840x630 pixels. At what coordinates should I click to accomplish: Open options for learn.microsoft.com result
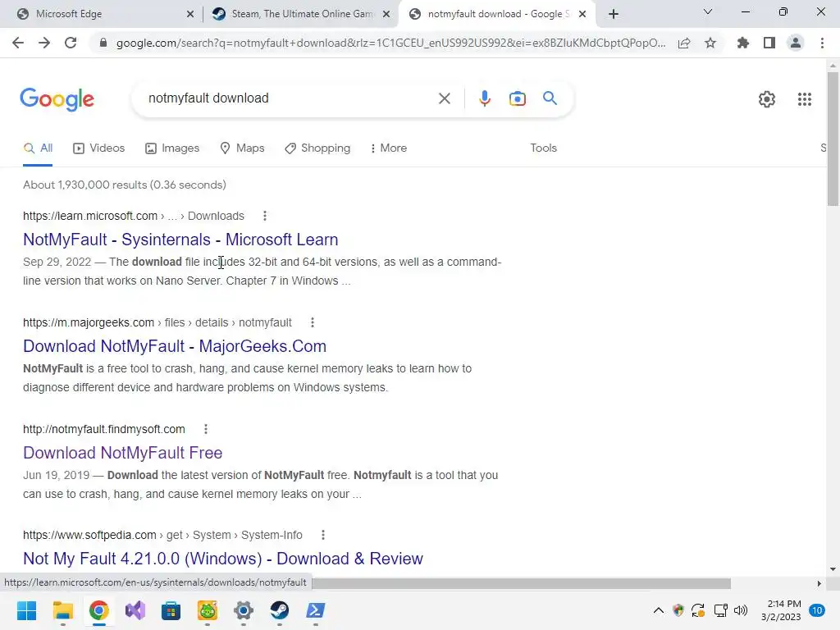click(265, 216)
